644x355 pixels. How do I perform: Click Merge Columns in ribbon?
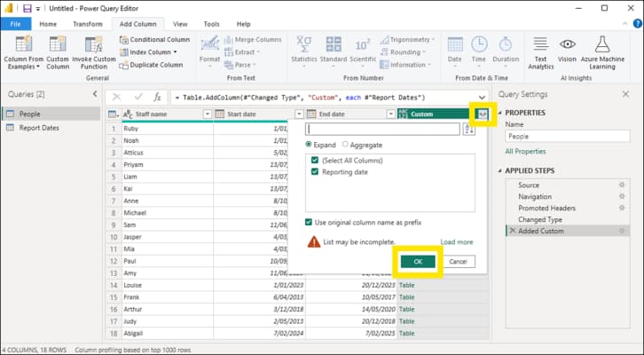click(253, 39)
